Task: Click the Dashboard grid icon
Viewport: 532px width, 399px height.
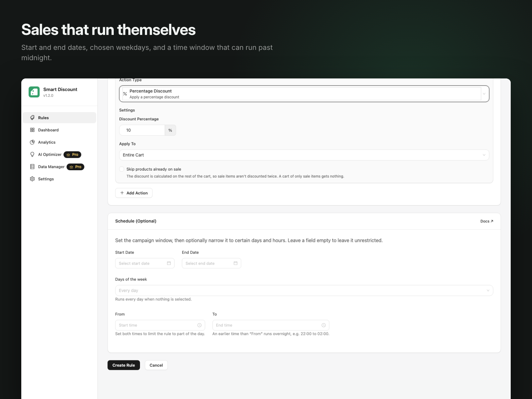Action: (x=32, y=130)
